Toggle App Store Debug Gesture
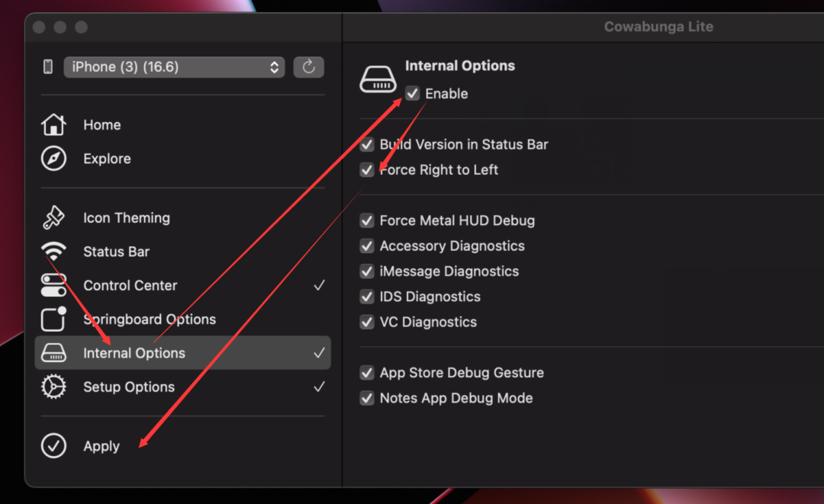Screen dimensions: 824x504 click(367, 374)
